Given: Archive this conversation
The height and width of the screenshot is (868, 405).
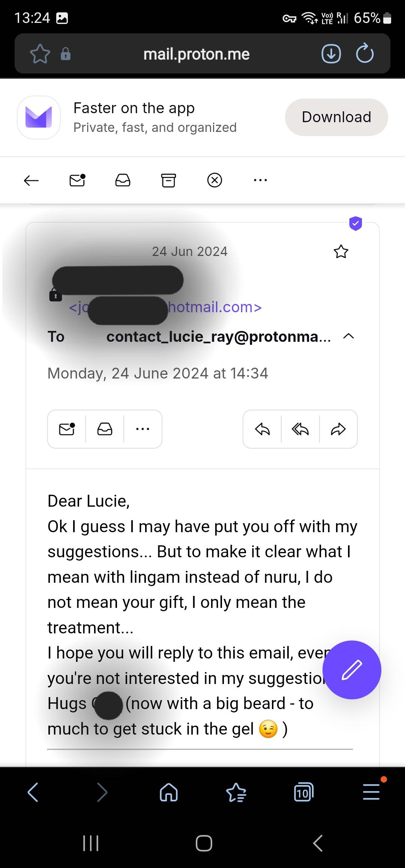Looking at the screenshot, I should (168, 180).
